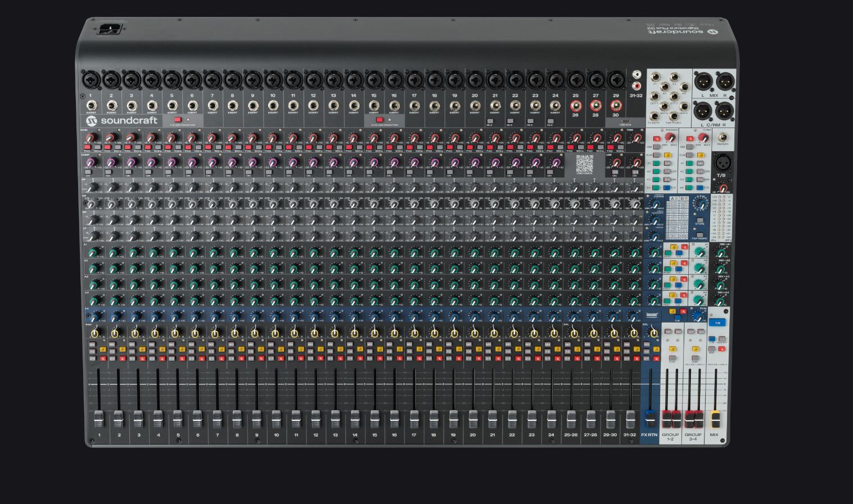Select the T/B gain red knob

pos(724,188)
